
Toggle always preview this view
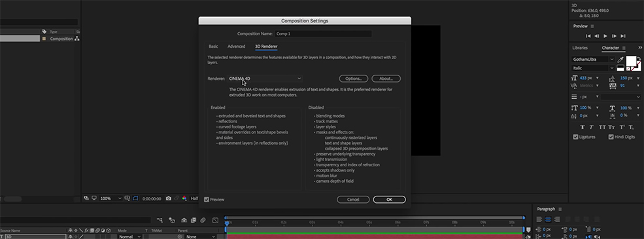[86, 198]
